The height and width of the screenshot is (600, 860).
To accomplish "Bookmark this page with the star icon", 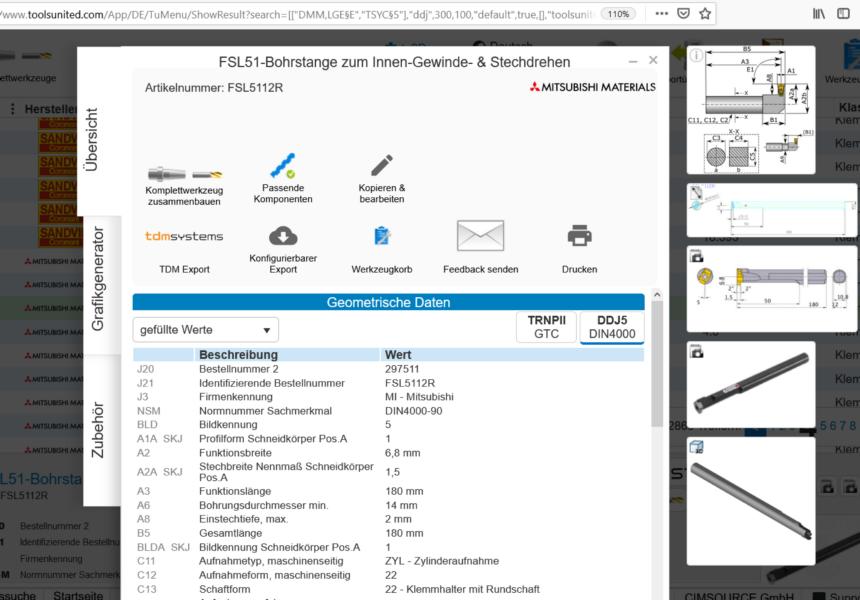I will point(705,14).
